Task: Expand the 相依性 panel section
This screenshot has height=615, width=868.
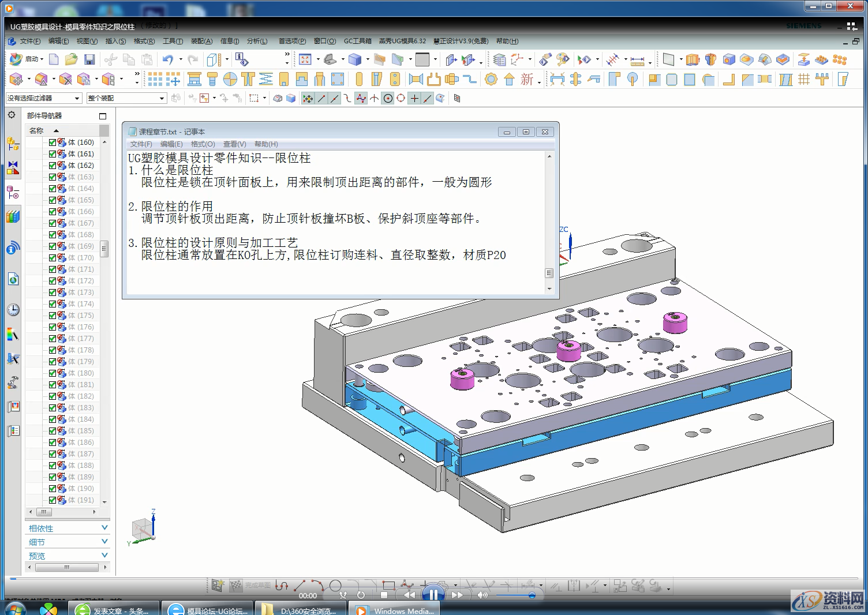Action: pyautogui.click(x=68, y=528)
